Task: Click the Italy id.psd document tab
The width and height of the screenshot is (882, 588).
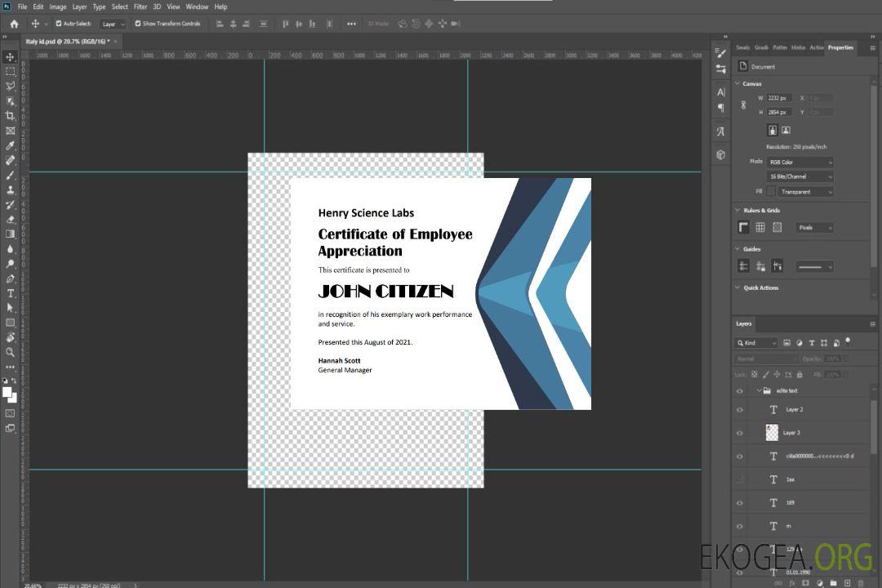Action: [67, 41]
